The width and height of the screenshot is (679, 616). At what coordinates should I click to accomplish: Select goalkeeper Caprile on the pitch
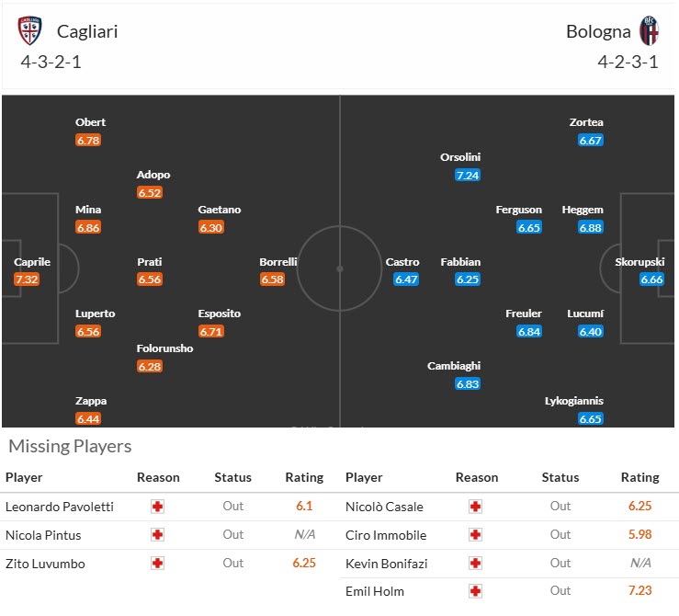click(32, 262)
